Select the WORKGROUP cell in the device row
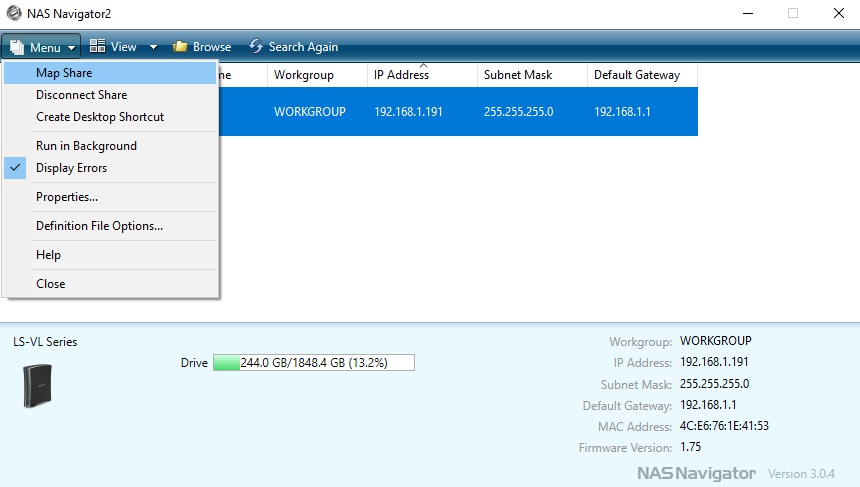This screenshot has height=487, width=860. 310,112
